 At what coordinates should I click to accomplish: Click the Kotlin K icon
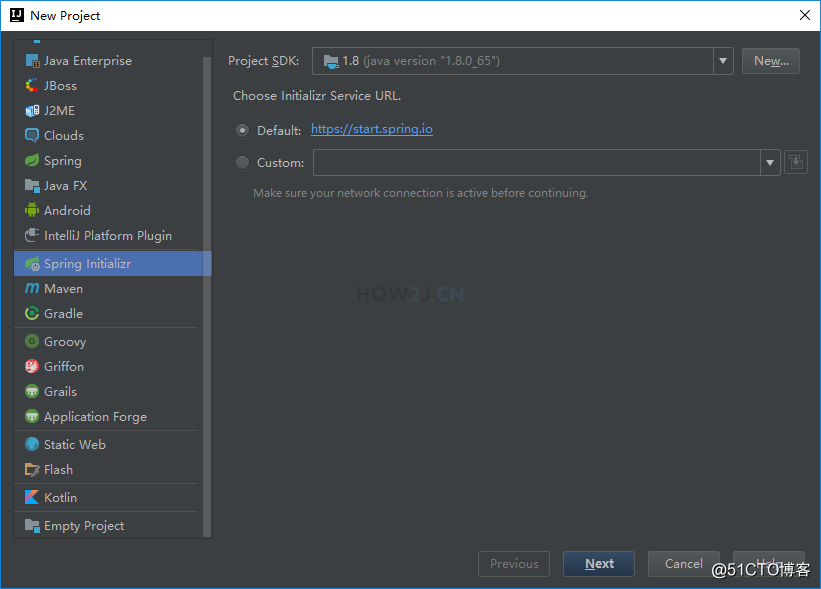pyautogui.click(x=32, y=497)
